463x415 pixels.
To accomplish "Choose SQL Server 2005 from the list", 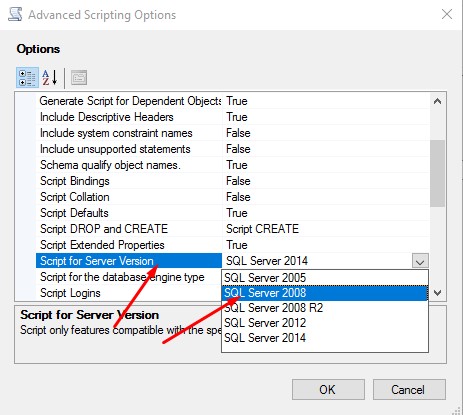I will 325,278.
